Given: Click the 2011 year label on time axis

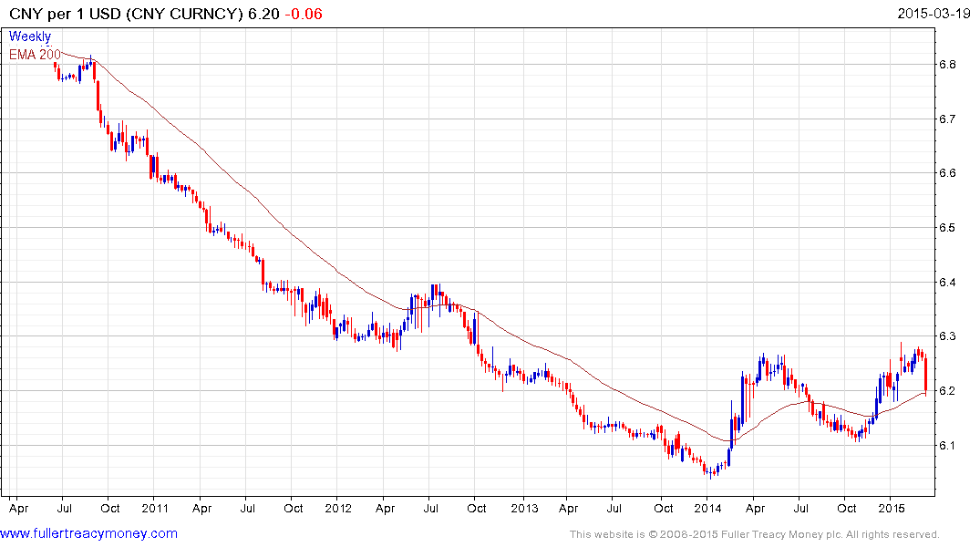Looking at the screenshot, I should click(x=154, y=508).
